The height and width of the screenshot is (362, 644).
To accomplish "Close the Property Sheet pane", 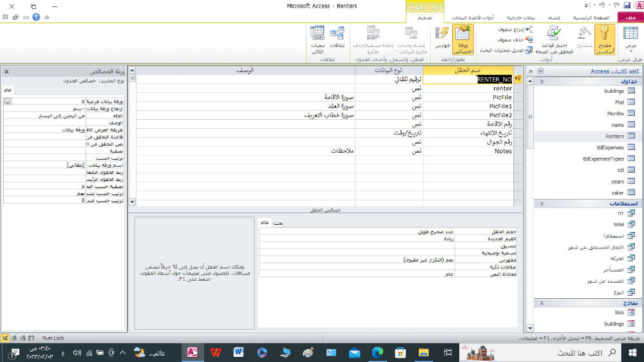I will pyautogui.click(x=6, y=71).
